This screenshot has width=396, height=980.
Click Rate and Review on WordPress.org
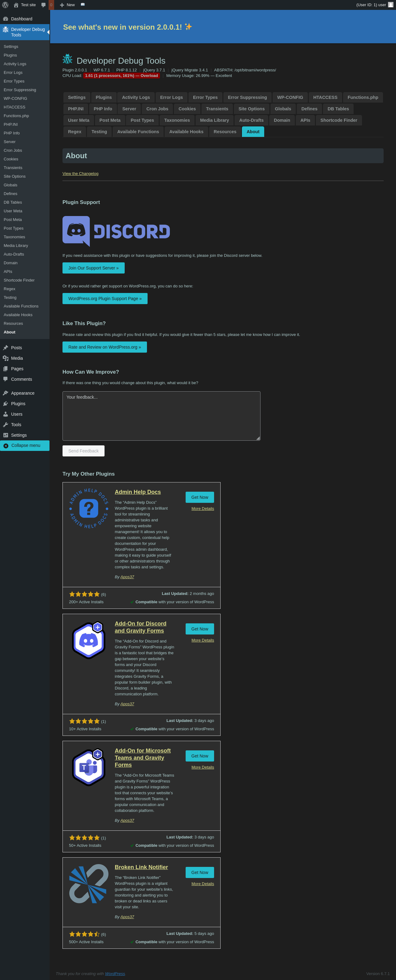pos(104,347)
